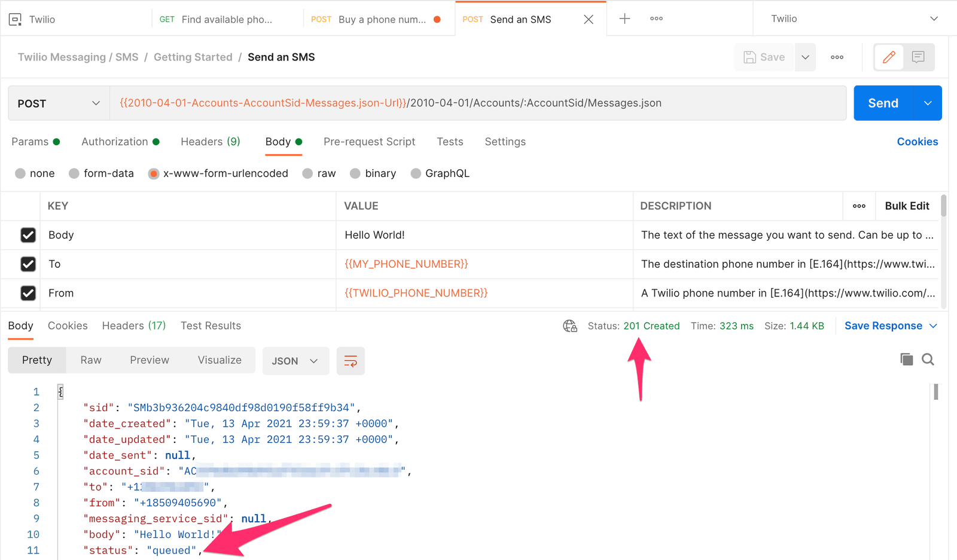The image size is (957, 560).
Task: Switch to the Tests tab
Action: click(450, 142)
